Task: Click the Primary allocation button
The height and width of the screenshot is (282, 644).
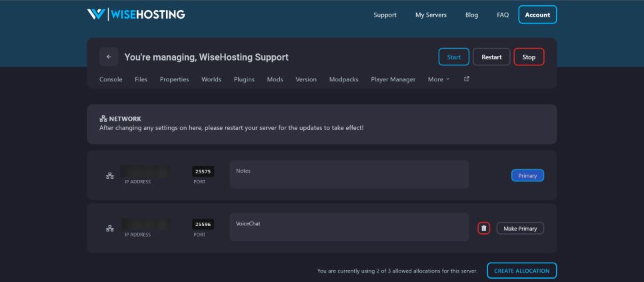Action: point(527,176)
